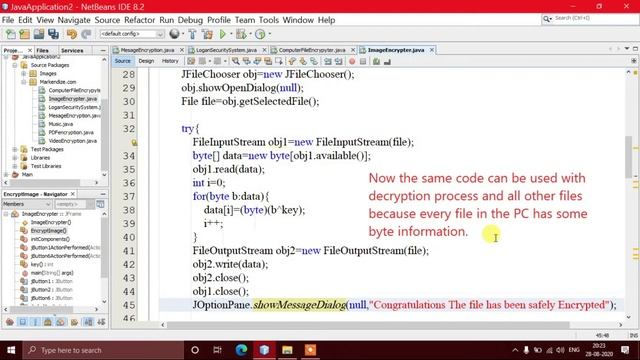Switch to the ComputerFileEncrypter.java tab
640x360 pixels.
click(312, 50)
